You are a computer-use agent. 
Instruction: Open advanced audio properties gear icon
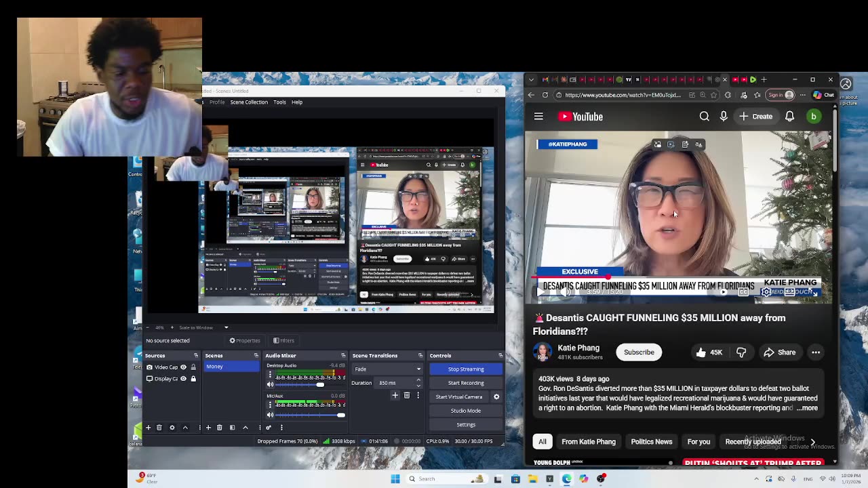coord(269,428)
